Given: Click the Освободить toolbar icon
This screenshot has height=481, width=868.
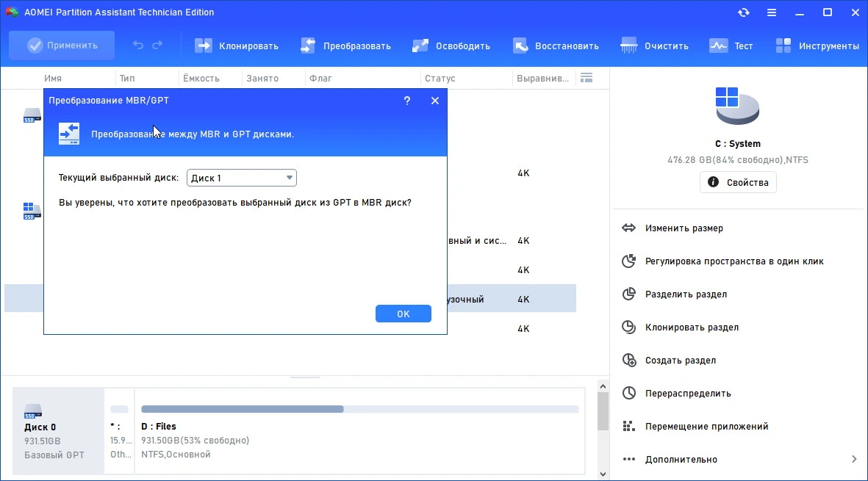Looking at the screenshot, I should click(420, 46).
